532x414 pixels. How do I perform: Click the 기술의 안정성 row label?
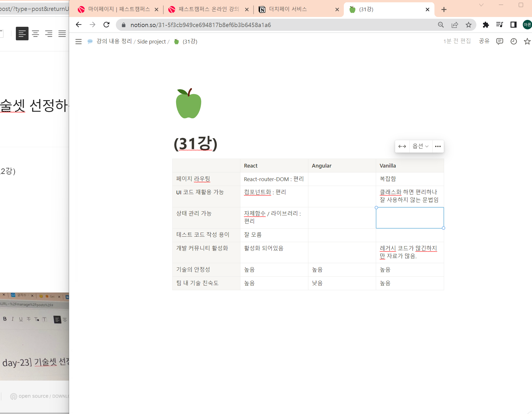point(206,270)
